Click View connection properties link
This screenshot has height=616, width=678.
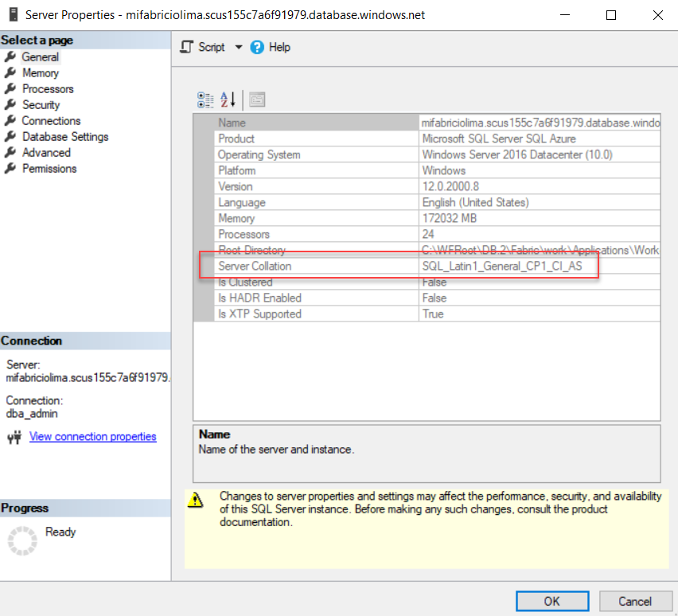(x=92, y=437)
